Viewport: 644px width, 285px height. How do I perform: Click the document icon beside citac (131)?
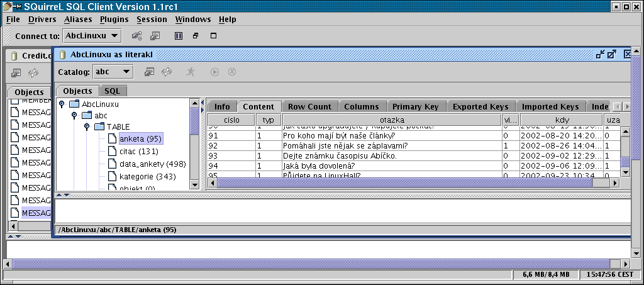[x=113, y=151]
